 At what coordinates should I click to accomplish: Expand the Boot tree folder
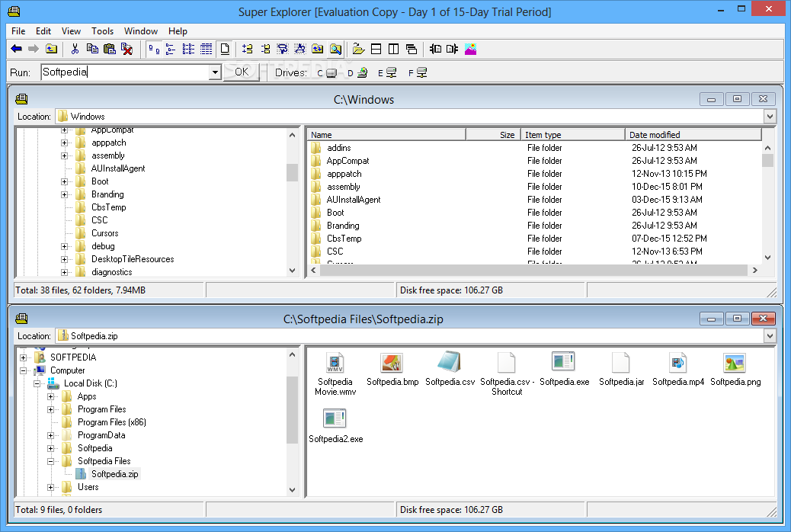pos(65,181)
